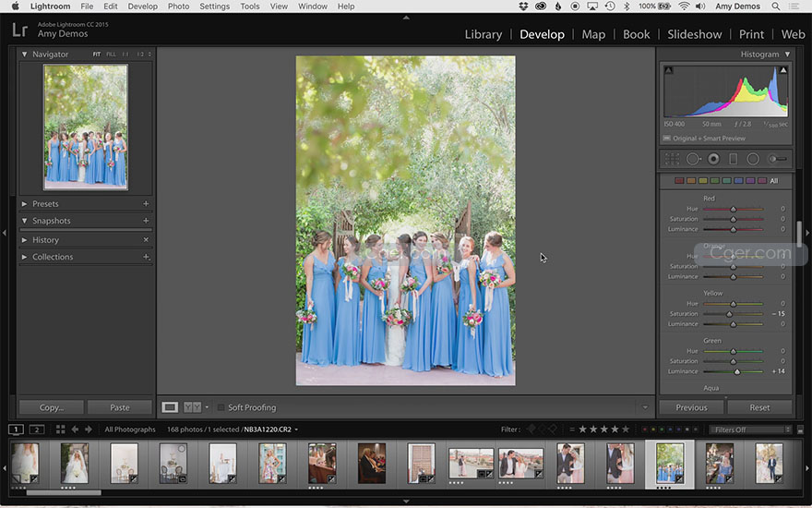Open the Develop menu in menu bar

pyautogui.click(x=142, y=6)
